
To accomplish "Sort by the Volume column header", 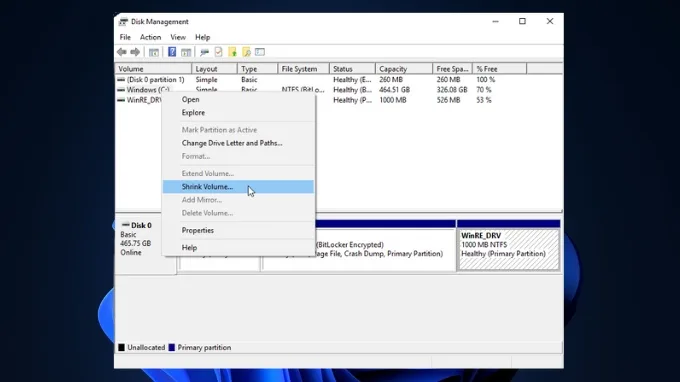I will [153, 69].
